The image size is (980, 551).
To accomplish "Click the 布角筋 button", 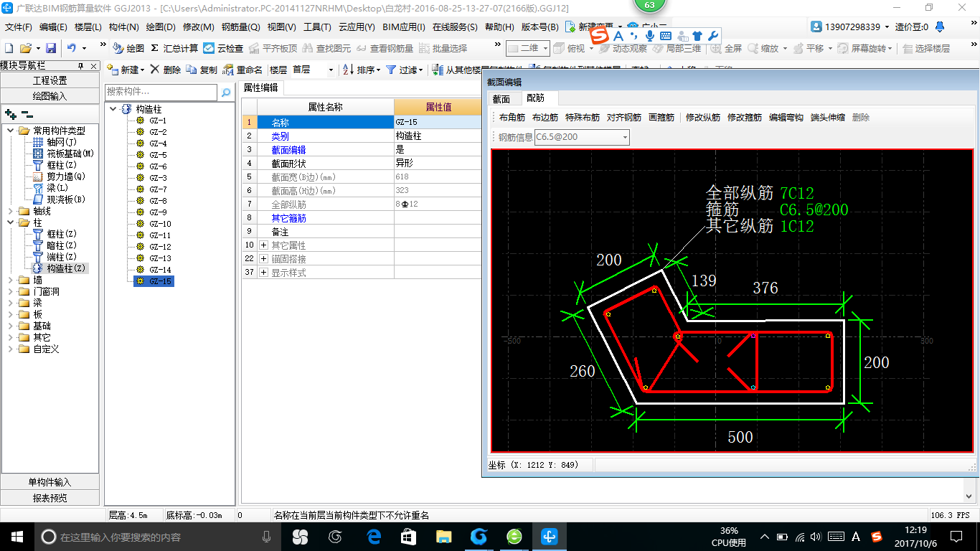I will (x=512, y=117).
